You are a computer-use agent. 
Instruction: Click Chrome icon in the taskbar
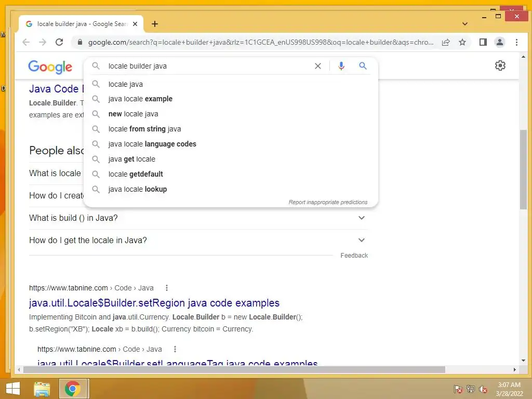click(x=72, y=389)
